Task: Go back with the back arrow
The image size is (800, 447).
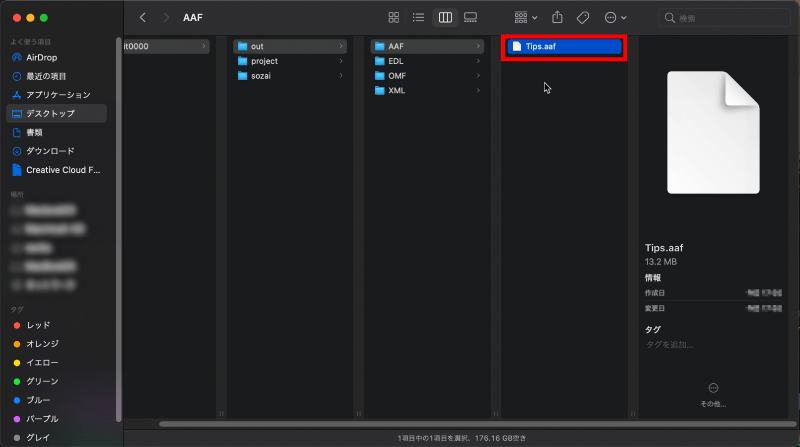Action: click(143, 18)
